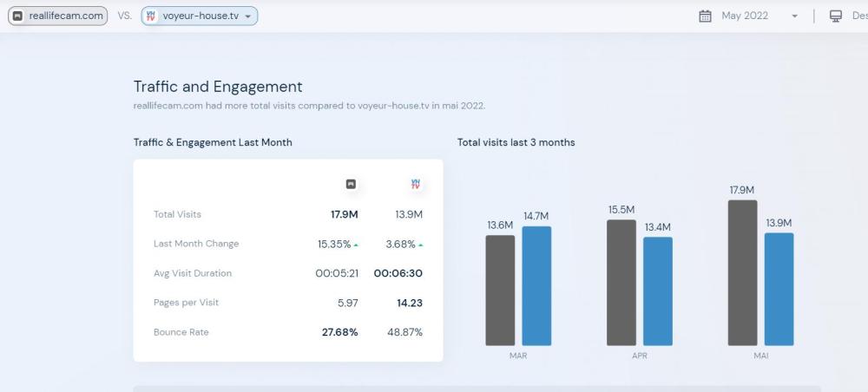Screen dimensions: 868x392
Task: Click the reallifecam icon in the table header
Action: point(351,184)
